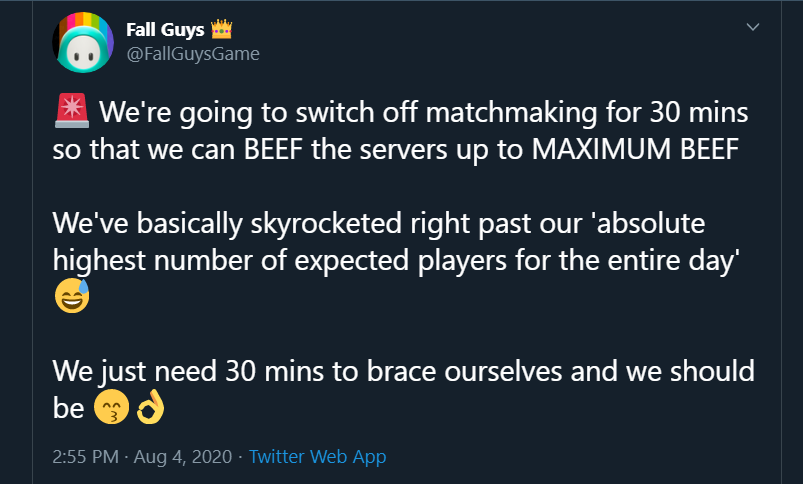This screenshot has width=803, height=484.
Task: Click the sweating smile emoji
Action: point(71,296)
